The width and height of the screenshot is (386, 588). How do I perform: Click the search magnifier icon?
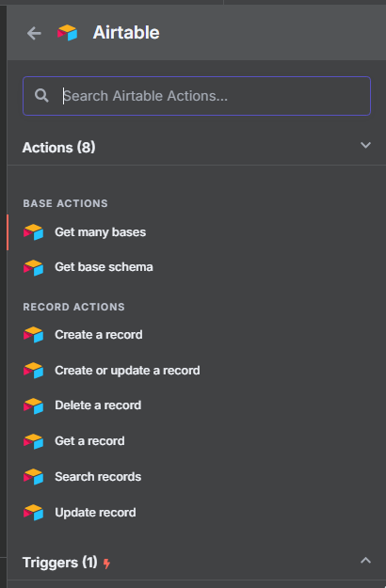(41, 96)
